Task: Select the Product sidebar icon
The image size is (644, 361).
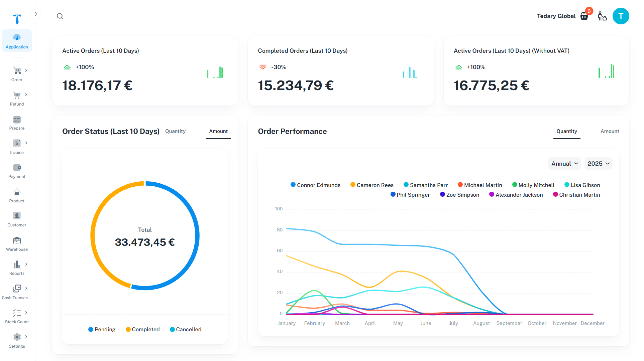Action: [17, 192]
